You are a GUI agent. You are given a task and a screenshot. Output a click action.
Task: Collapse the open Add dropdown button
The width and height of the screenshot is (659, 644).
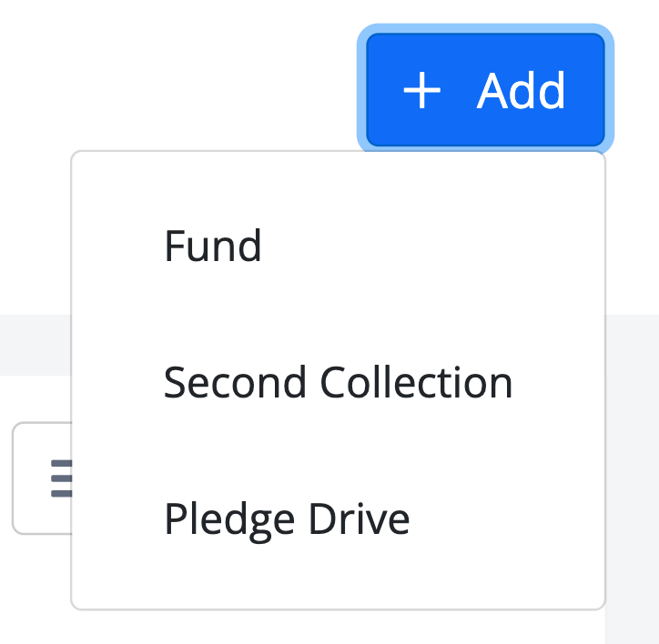coord(485,89)
